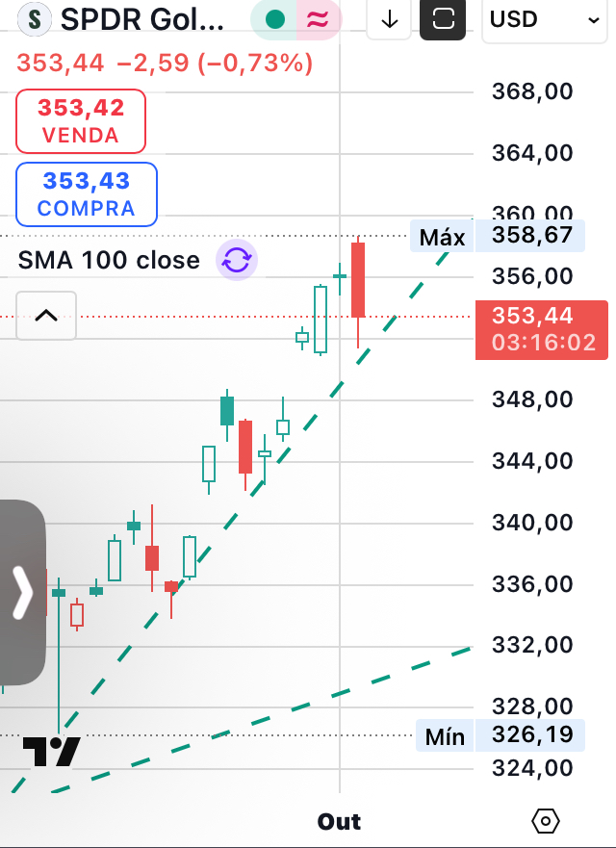
Task: Click the purple refresh icon beside SMA 100
Action: [x=237, y=260]
